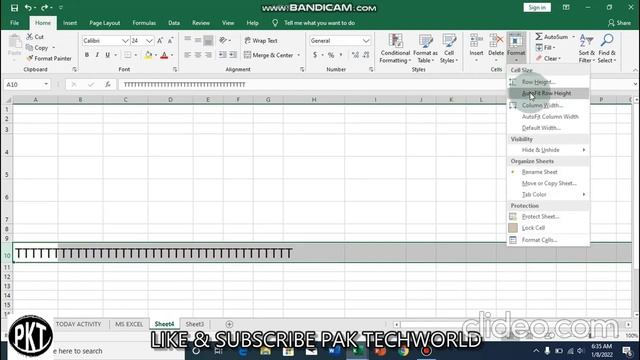Select AutoFit Row Height
Image resolution: width=640 pixels, height=360 pixels.
548,93
